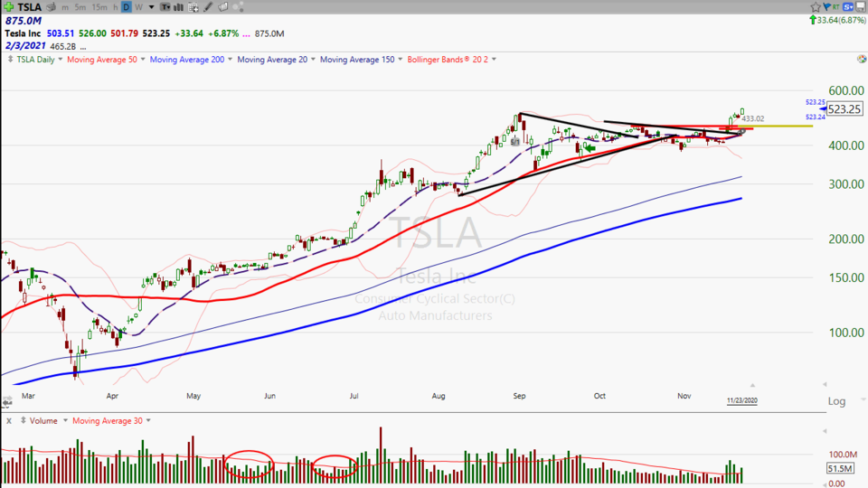868x488 pixels.
Task: Click the print chart icon
Action: coord(52,6)
